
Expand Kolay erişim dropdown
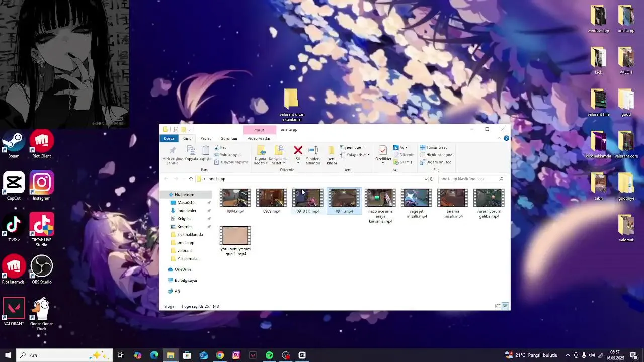355,155
